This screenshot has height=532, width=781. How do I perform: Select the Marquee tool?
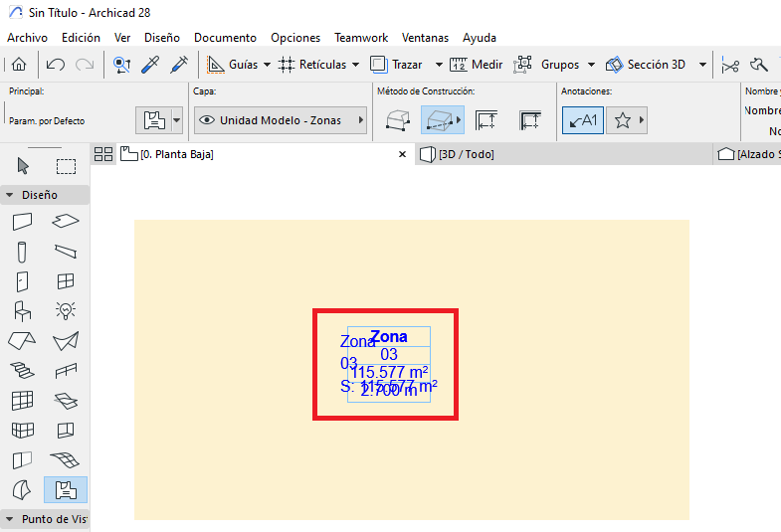pyautogui.click(x=66, y=166)
